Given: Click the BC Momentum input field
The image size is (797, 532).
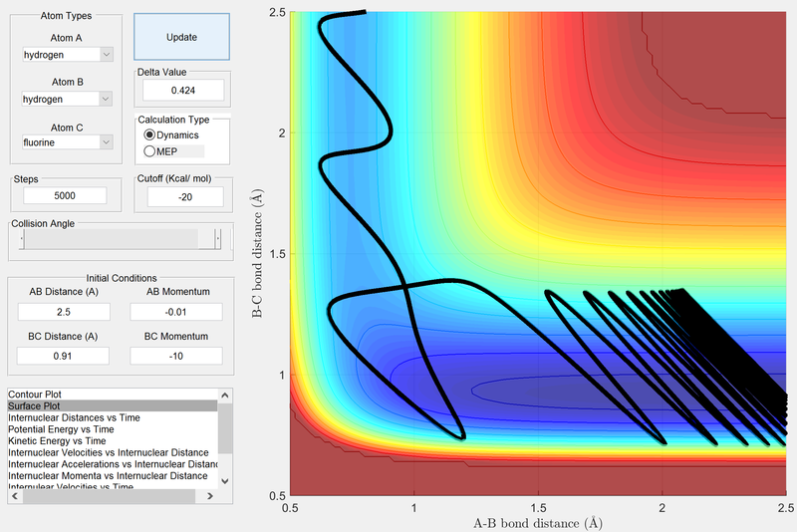Looking at the screenshot, I should tap(176, 356).
